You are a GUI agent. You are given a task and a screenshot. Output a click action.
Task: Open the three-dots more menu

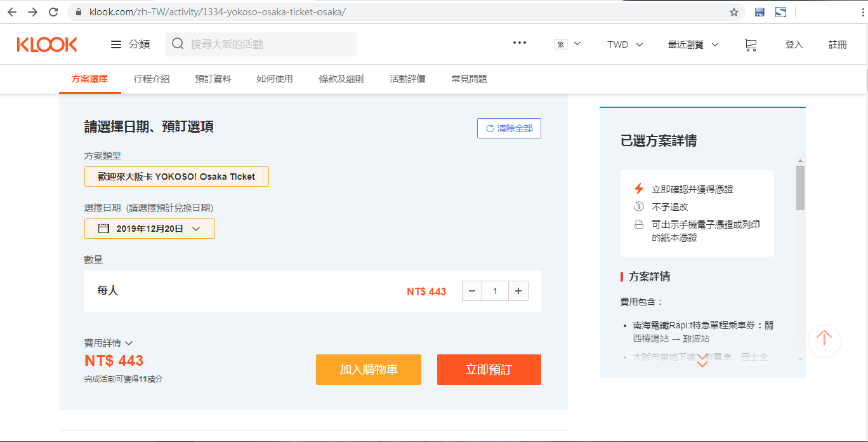520,43
